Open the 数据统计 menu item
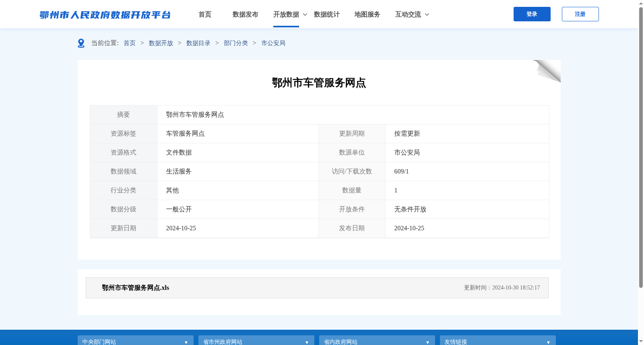 [327, 14]
